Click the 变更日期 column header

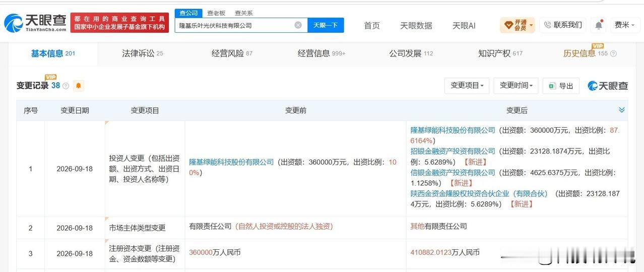coord(75,110)
